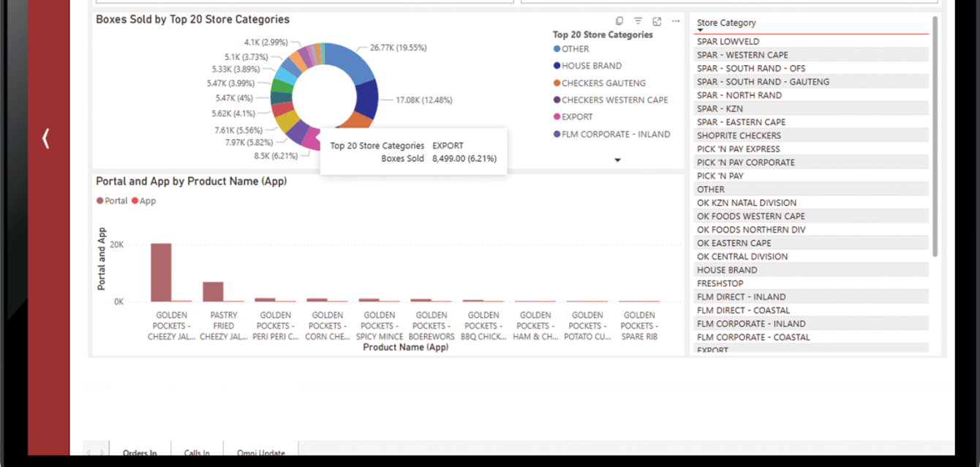Select OK EASTERN CAPE row
Viewport: 980px width, 467px height.
811,243
